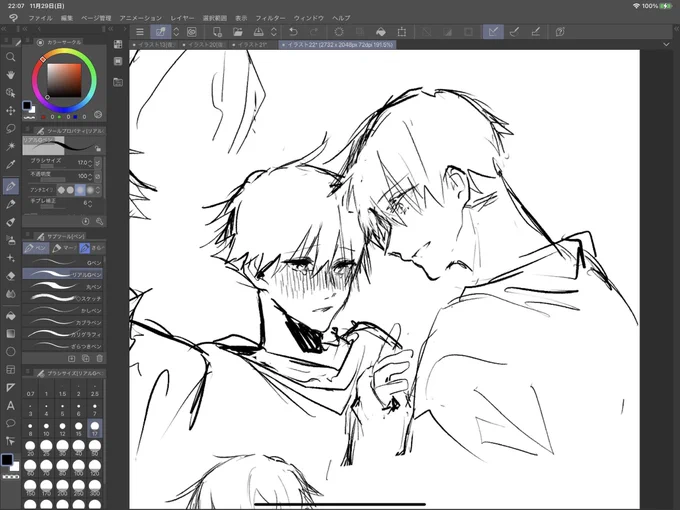Adjust stabilization value stepper

(90, 203)
